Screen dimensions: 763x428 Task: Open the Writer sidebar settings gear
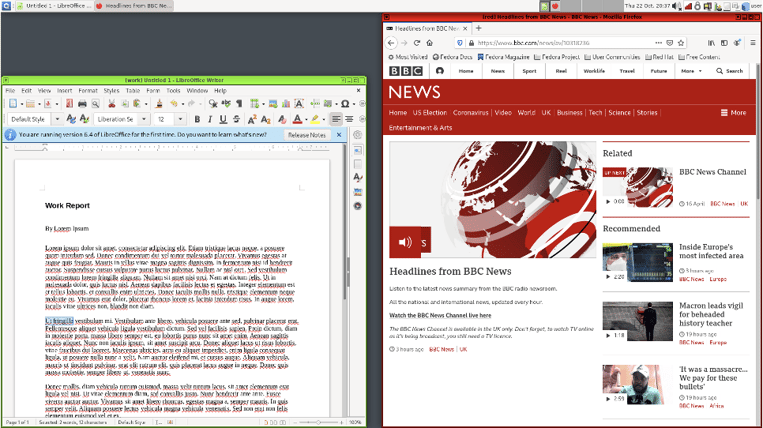[x=358, y=135]
